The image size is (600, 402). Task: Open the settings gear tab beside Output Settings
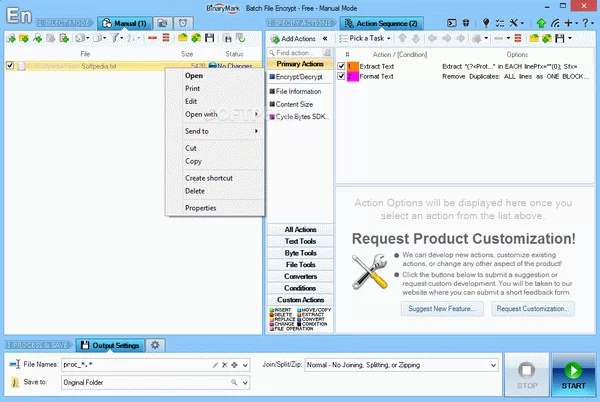click(x=155, y=345)
